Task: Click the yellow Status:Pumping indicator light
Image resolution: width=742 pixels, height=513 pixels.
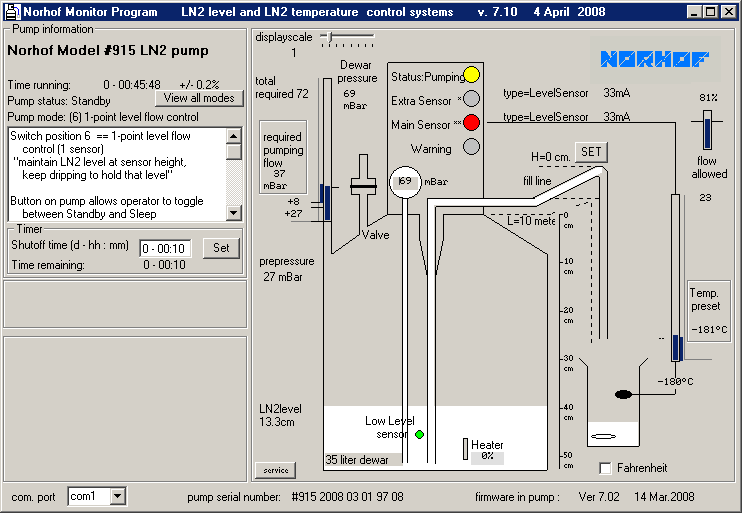Action: [472, 75]
